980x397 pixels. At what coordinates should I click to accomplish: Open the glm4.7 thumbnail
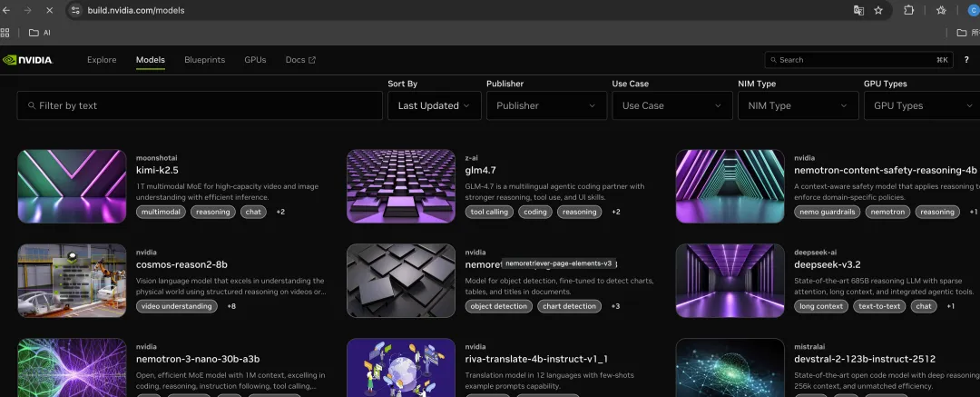401,186
